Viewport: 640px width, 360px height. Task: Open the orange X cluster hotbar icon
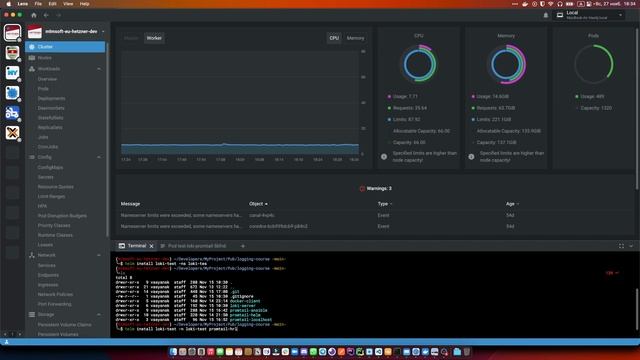click(12, 133)
